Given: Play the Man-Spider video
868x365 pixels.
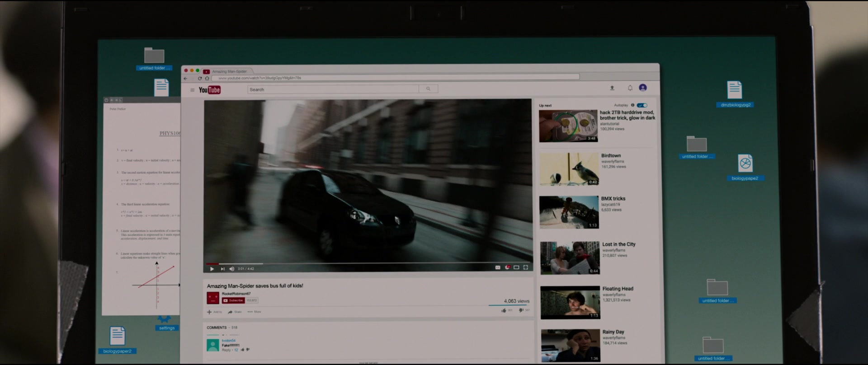Looking at the screenshot, I should coord(212,269).
